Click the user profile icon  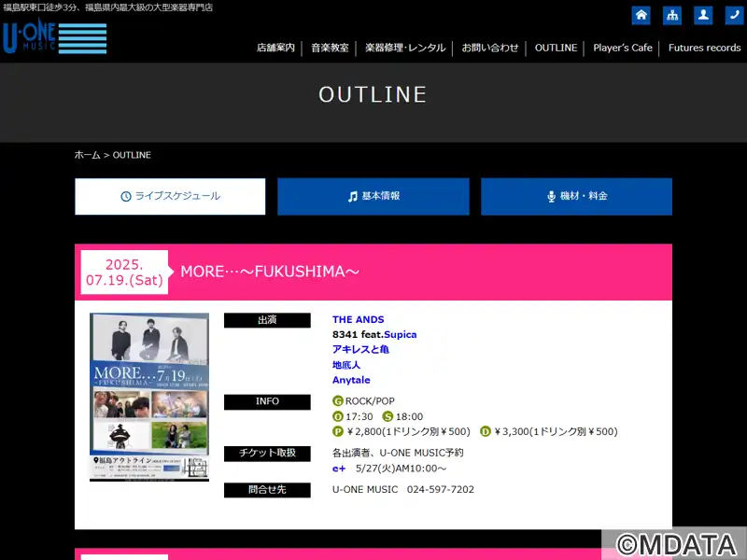703,15
